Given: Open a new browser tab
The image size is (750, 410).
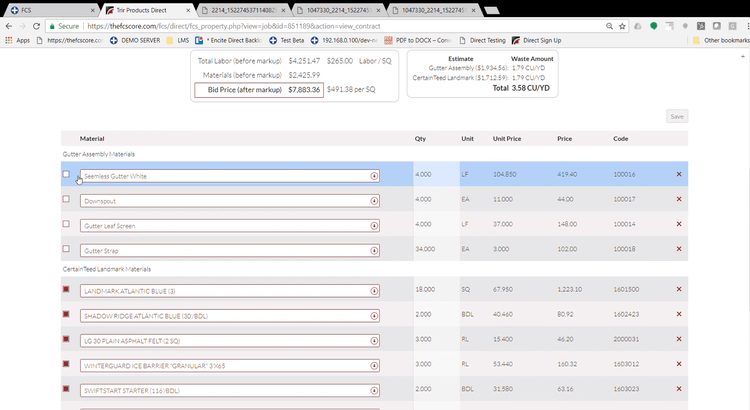Looking at the screenshot, I should point(492,10).
